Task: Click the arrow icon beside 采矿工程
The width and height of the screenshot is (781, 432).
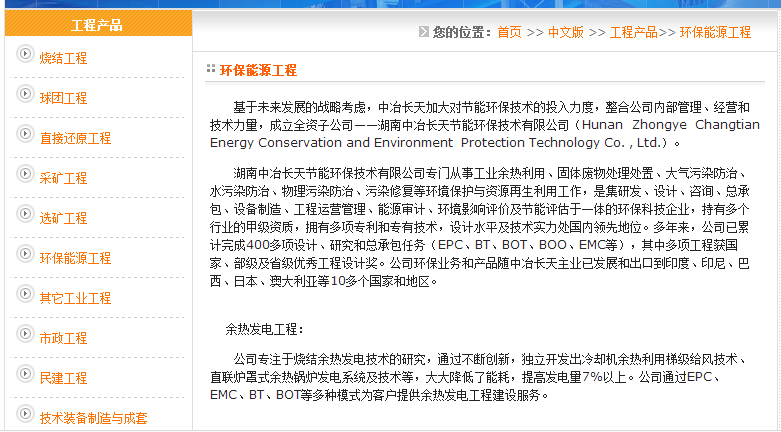Action: coord(25,173)
